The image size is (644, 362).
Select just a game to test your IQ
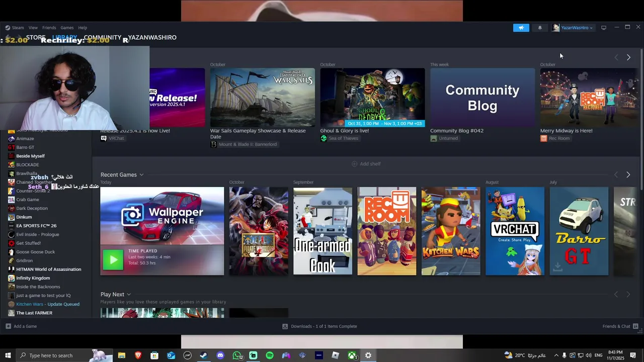(43, 296)
